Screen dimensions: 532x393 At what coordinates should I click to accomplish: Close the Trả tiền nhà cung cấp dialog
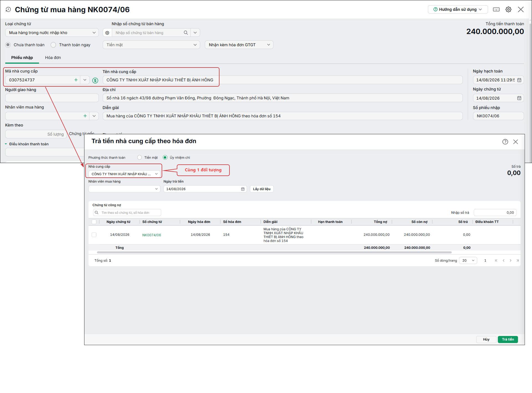[516, 142]
